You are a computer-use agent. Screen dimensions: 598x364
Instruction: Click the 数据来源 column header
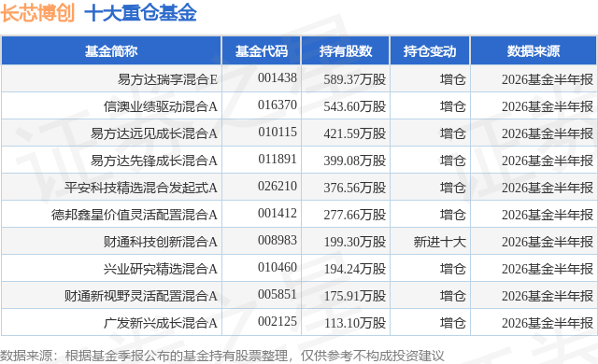pos(534,51)
